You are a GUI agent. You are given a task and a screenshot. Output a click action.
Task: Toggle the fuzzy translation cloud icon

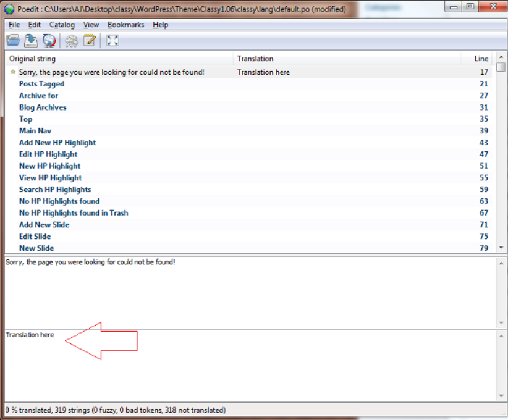click(x=72, y=41)
